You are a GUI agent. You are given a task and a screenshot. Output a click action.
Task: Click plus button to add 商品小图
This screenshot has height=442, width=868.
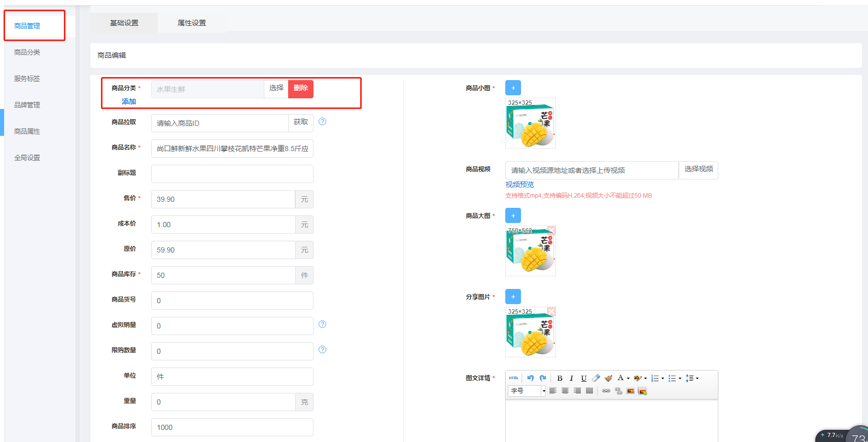point(513,88)
